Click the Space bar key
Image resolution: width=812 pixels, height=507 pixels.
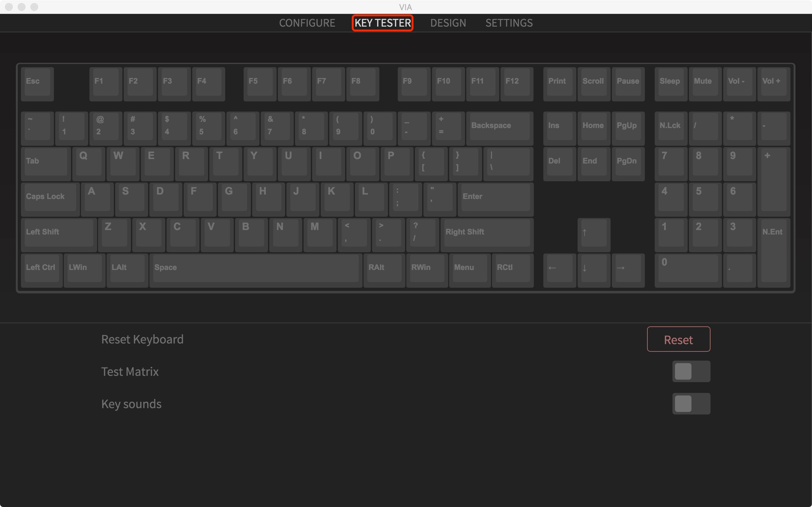pyautogui.click(x=256, y=267)
